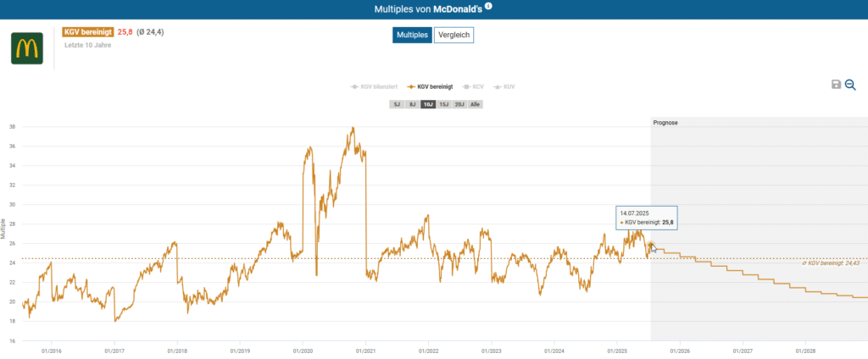Screen dimensions: 868x359
Task: Click the orange KGV bereinigt badge
Action: pyautogui.click(x=87, y=32)
